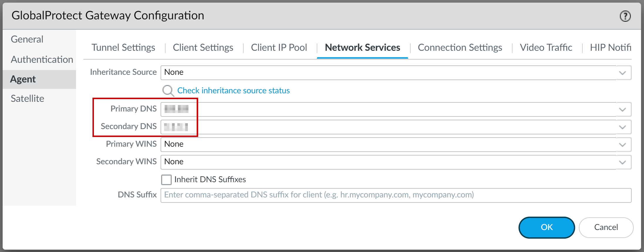
Task: Open the Primary WINS dropdown
Action: point(622,145)
